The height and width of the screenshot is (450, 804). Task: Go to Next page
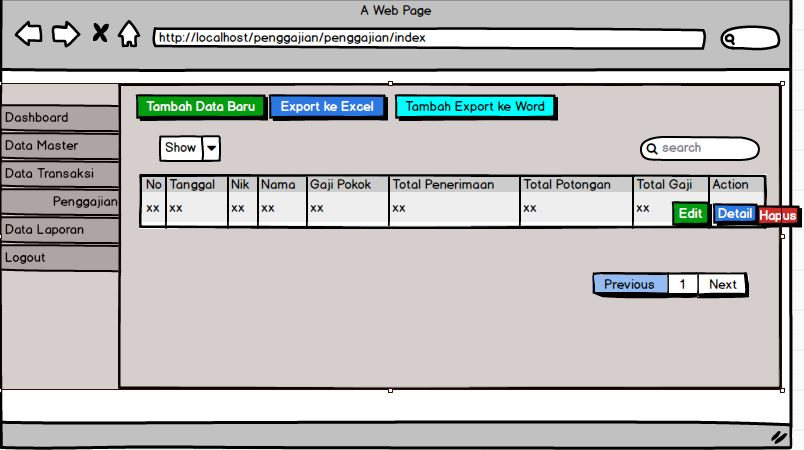(722, 284)
